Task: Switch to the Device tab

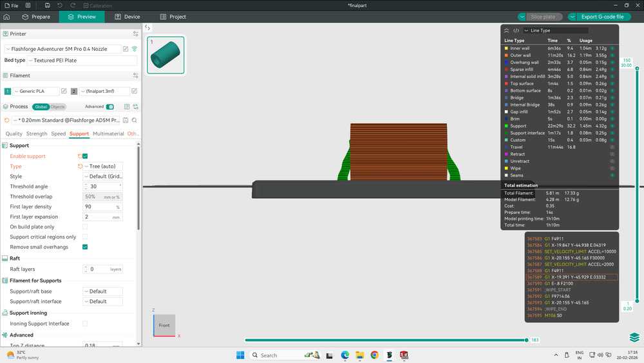Action: click(x=128, y=17)
